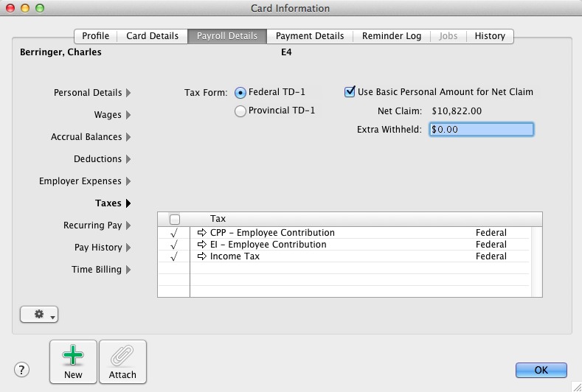Click the arrow icon beside Income Tax
This screenshot has height=392, width=582.
click(x=202, y=256)
